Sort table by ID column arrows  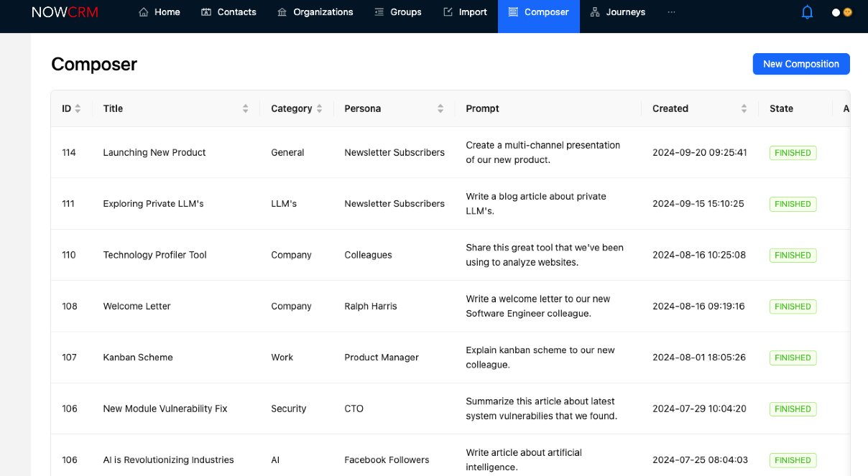tap(78, 108)
